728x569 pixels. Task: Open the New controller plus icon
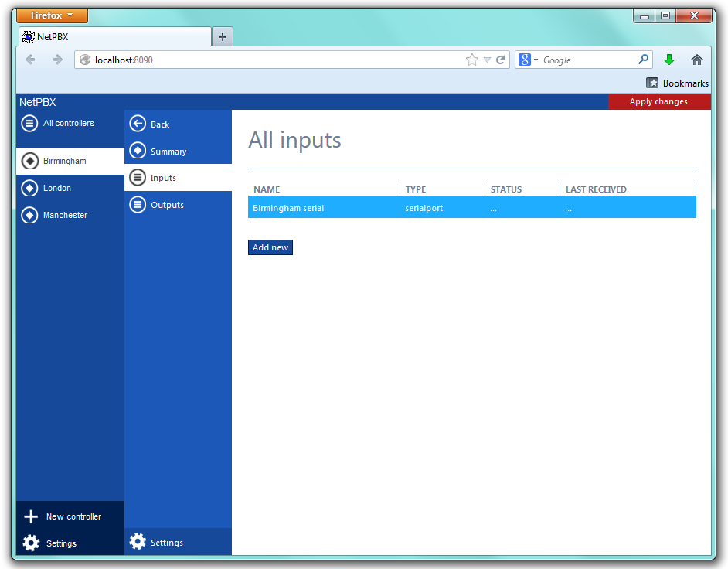tap(31, 517)
